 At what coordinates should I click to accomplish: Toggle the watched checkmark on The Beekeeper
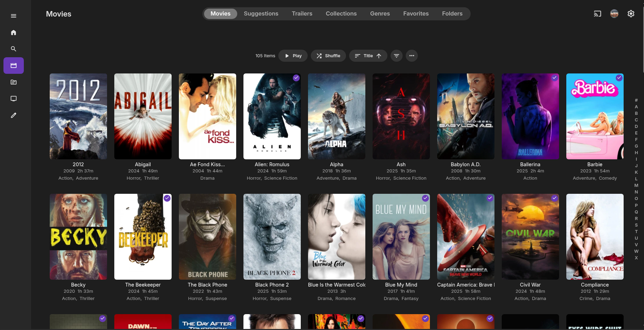coord(167,198)
